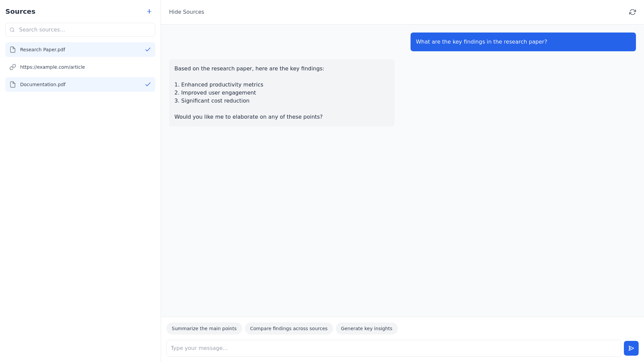Click the magnifier icon in sources search
644x362 pixels.
pos(12,30)
